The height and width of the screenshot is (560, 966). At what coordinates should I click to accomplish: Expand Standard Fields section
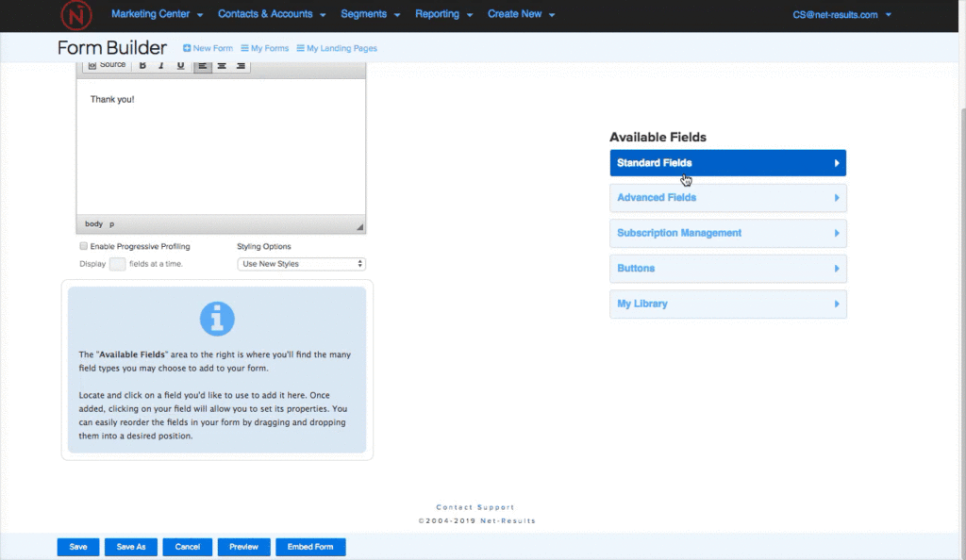(727, 163)
